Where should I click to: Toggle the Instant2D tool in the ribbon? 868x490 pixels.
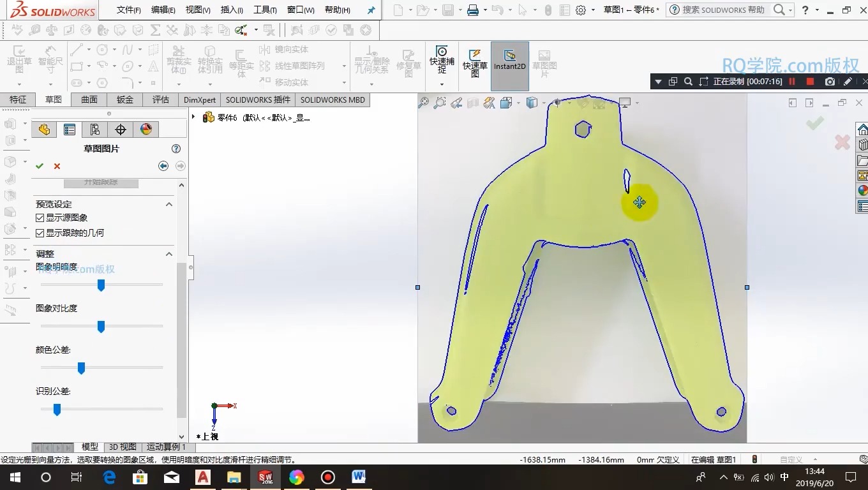coord(509,61)
